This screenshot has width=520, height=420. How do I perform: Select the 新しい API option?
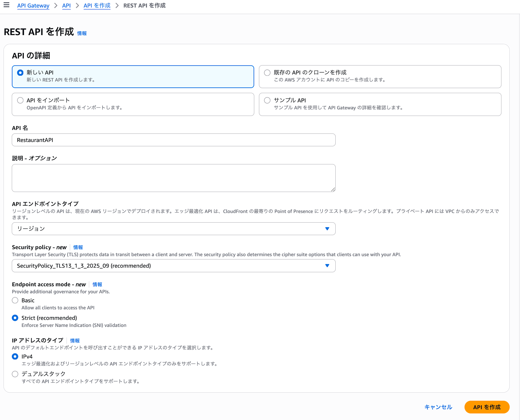20,73
